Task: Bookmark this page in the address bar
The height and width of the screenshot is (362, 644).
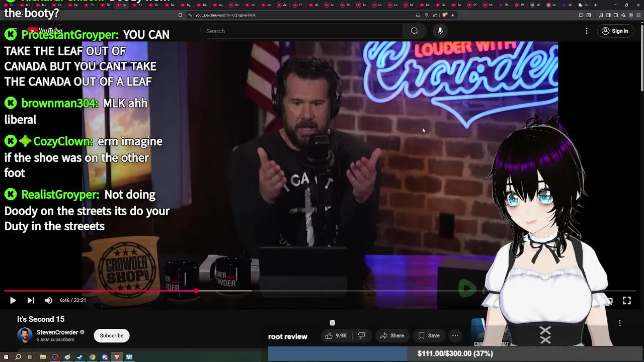Action: [180, 15]
